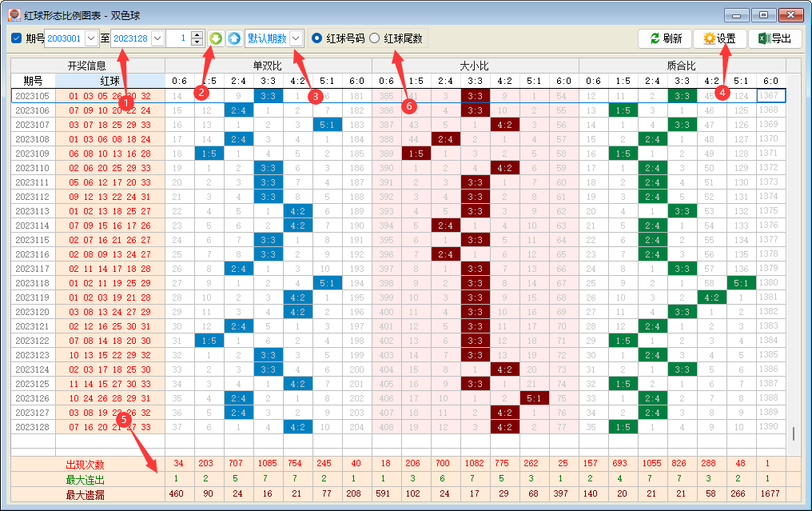The height and width of the screenshot is (511, 812).
Task: Click the blue up-arrow icon button
Action: click(233, 38)
